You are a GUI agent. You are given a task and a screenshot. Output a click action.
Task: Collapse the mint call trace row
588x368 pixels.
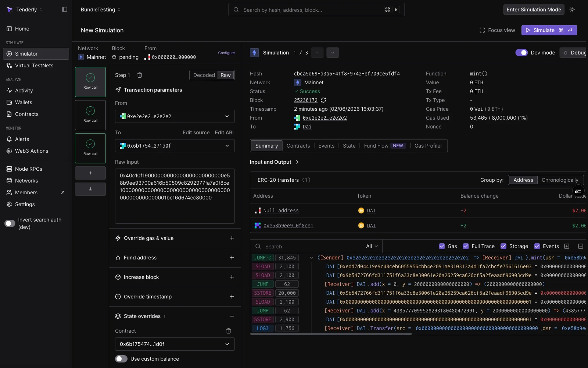[x=311, y=258]
